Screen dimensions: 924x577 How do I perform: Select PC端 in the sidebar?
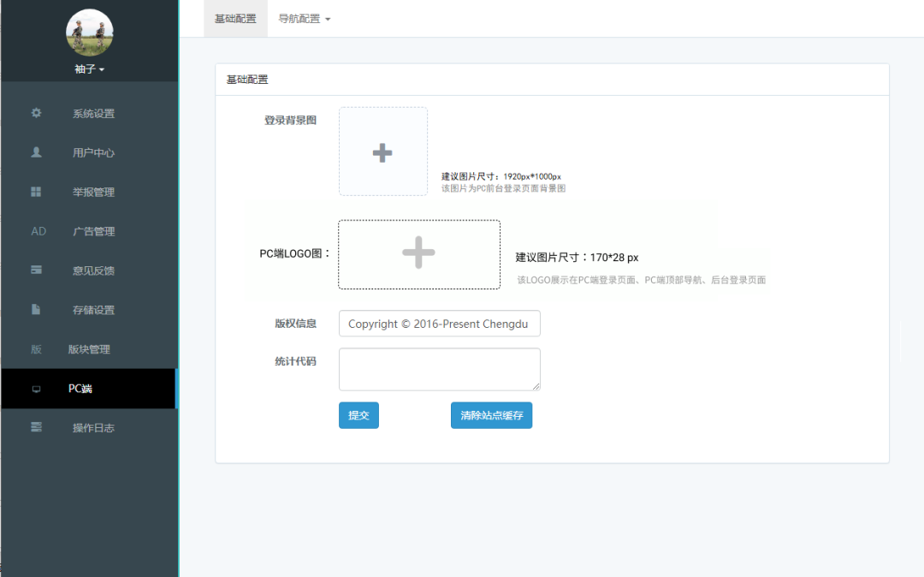(90, 389)
